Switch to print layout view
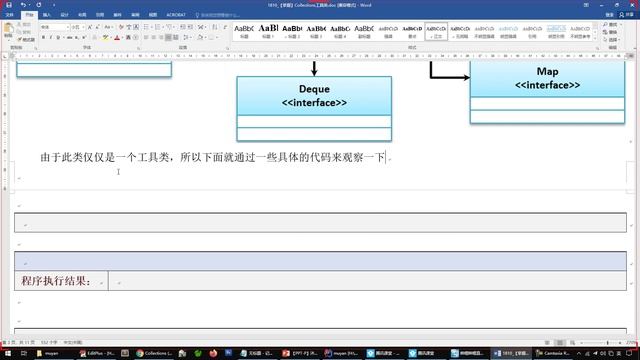 (x=560, y=343)
